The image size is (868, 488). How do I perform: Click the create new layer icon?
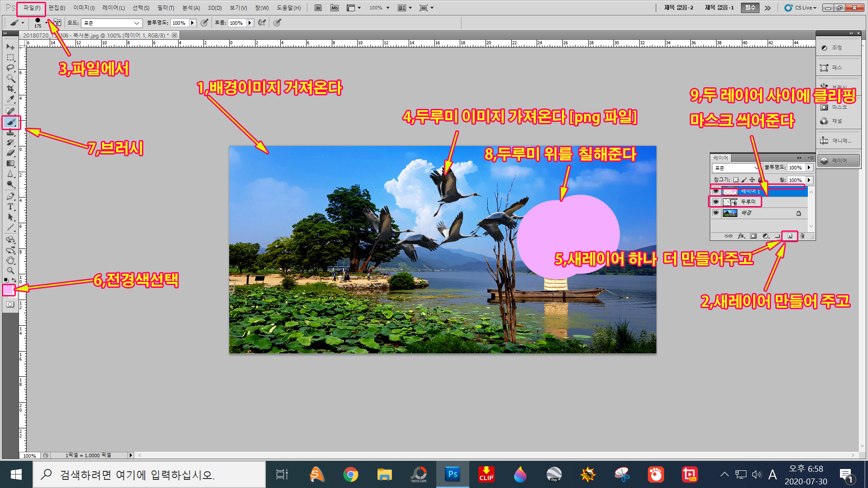790,236
